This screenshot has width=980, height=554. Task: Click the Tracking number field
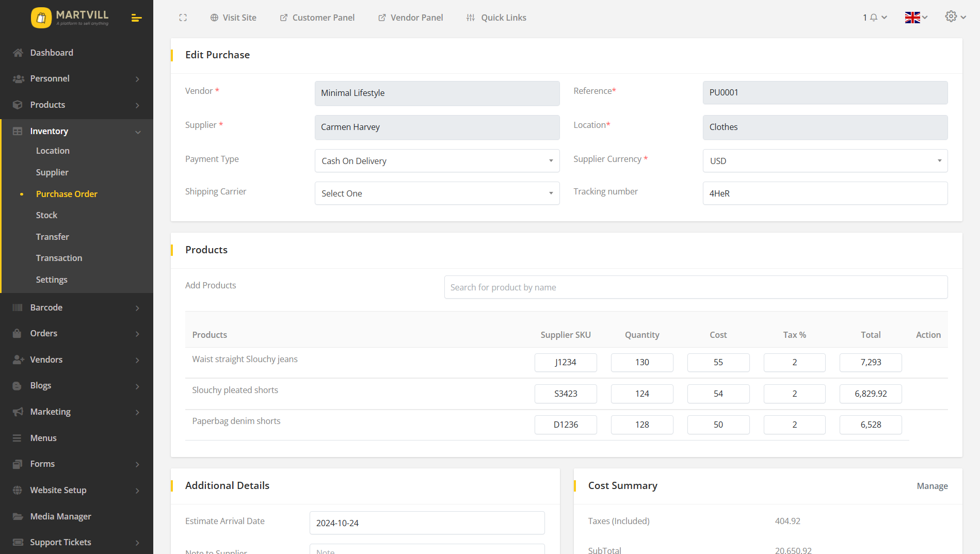(x=825, y=193)
